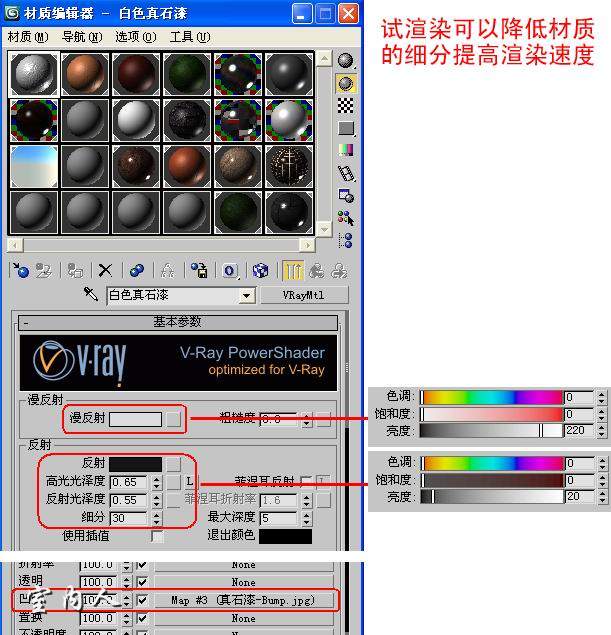Toggle the checkered Background icon
611x635 pixels.
tap(345, 106)
